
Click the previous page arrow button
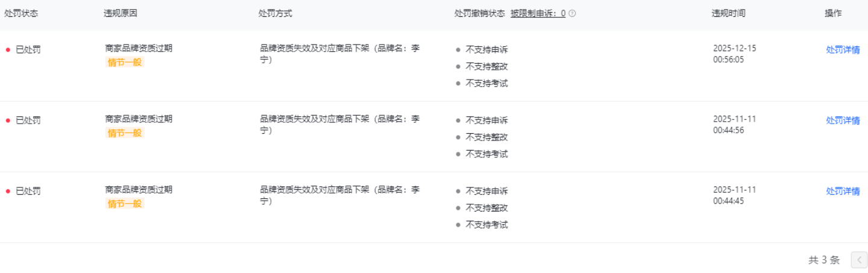[859, 260]
